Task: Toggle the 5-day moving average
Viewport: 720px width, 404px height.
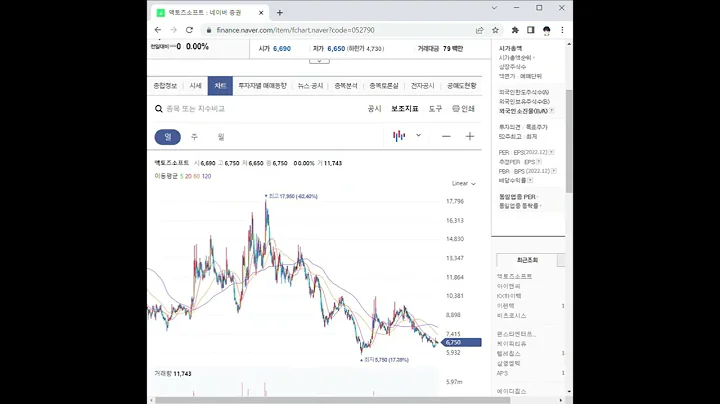Action: point(181,176)
